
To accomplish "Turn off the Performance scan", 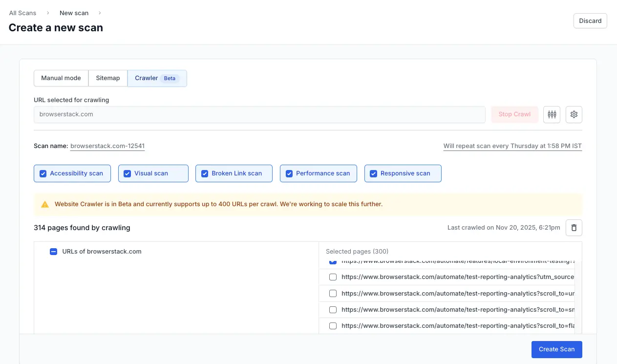I will coord(289,173).
